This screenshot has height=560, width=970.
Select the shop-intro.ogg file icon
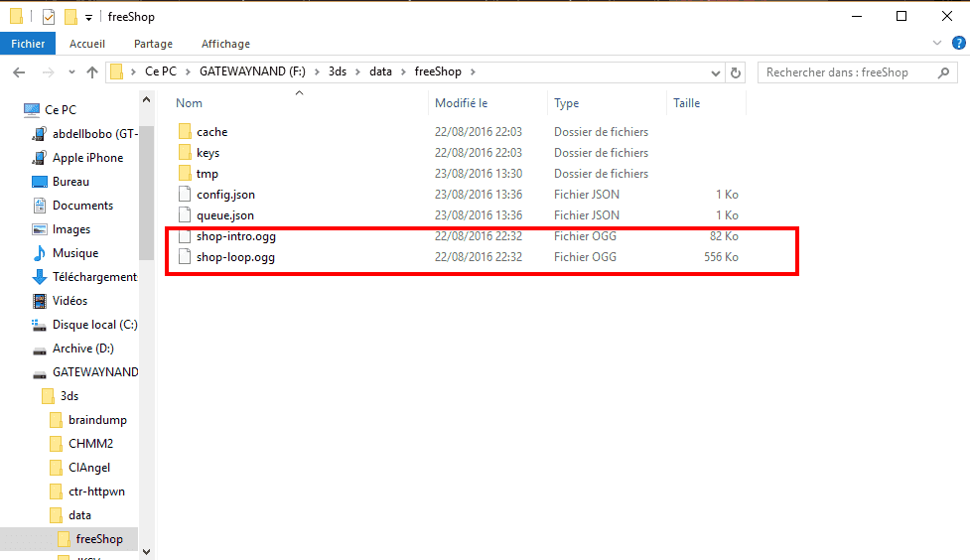(x=185, y=235)
